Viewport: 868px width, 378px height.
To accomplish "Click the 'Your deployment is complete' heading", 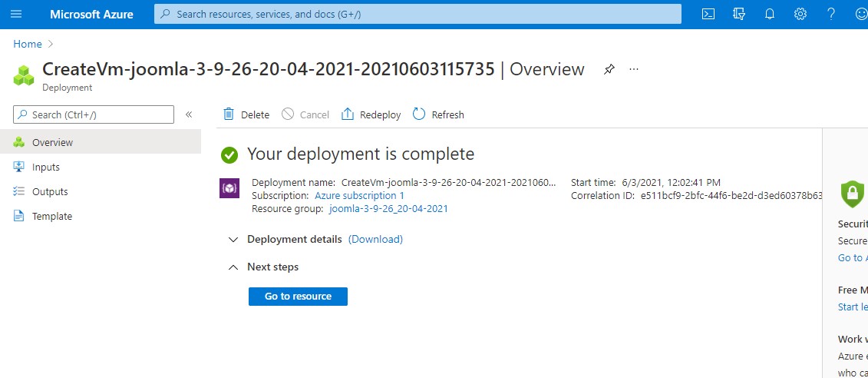I will coord(361,154).
